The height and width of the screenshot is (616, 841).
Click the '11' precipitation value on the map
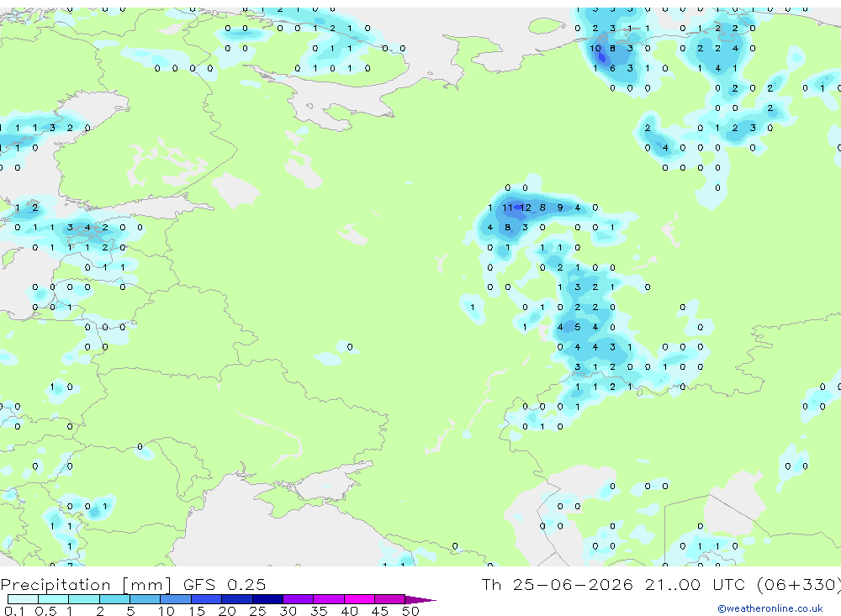(x=507, y=208)
